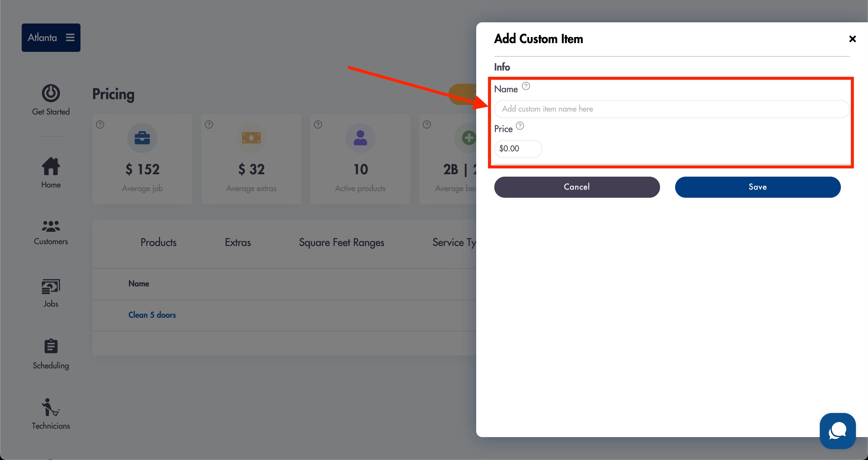Switch to the Extras tab
The width and height of the screenshot is (868, 460).
238,242
